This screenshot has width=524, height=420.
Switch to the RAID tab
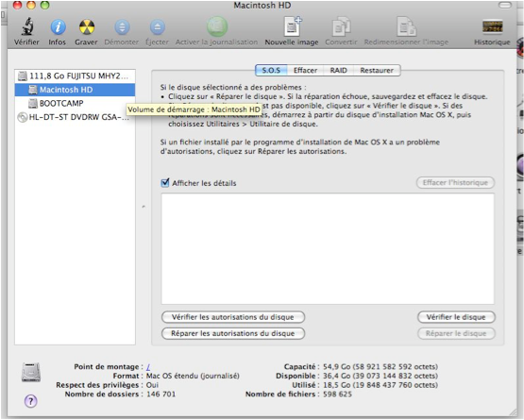(339, 71)
